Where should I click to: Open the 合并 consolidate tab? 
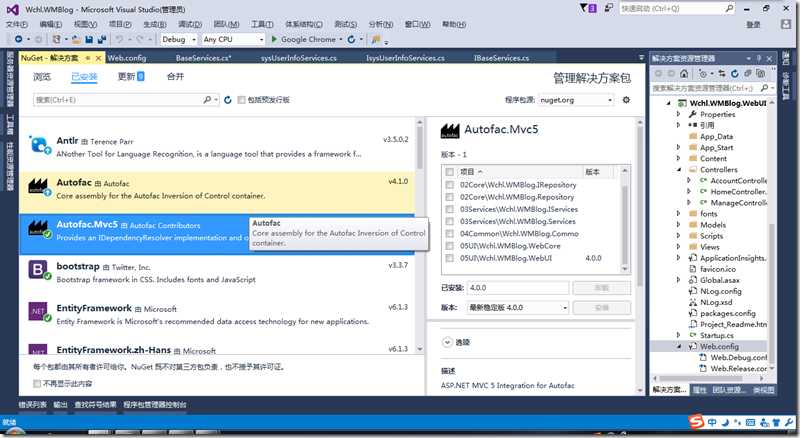[175, 77]
